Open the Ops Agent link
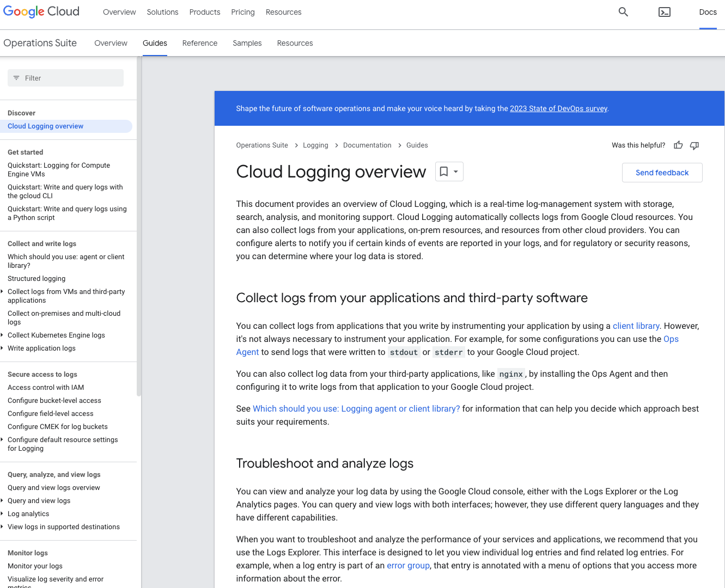 click(x=671, y=339)
